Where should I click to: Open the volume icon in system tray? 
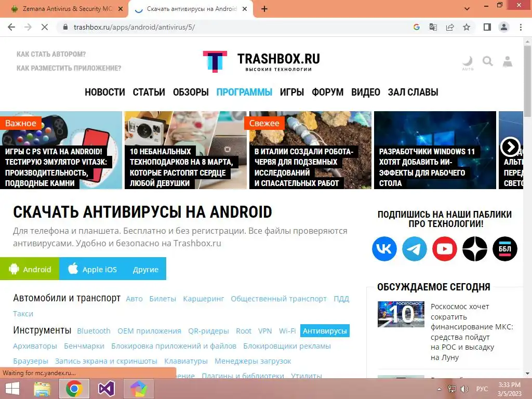tap(464, 389)
